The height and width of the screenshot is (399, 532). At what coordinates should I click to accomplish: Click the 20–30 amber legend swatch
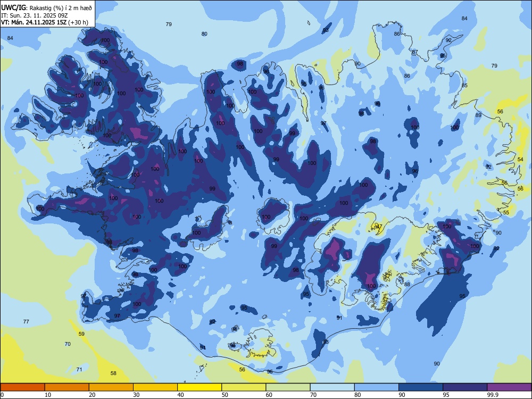111,387
